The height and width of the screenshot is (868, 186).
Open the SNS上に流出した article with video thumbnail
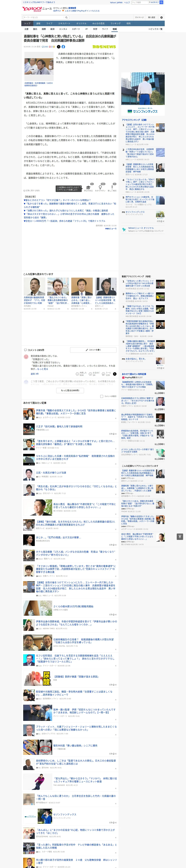point(75,457)
